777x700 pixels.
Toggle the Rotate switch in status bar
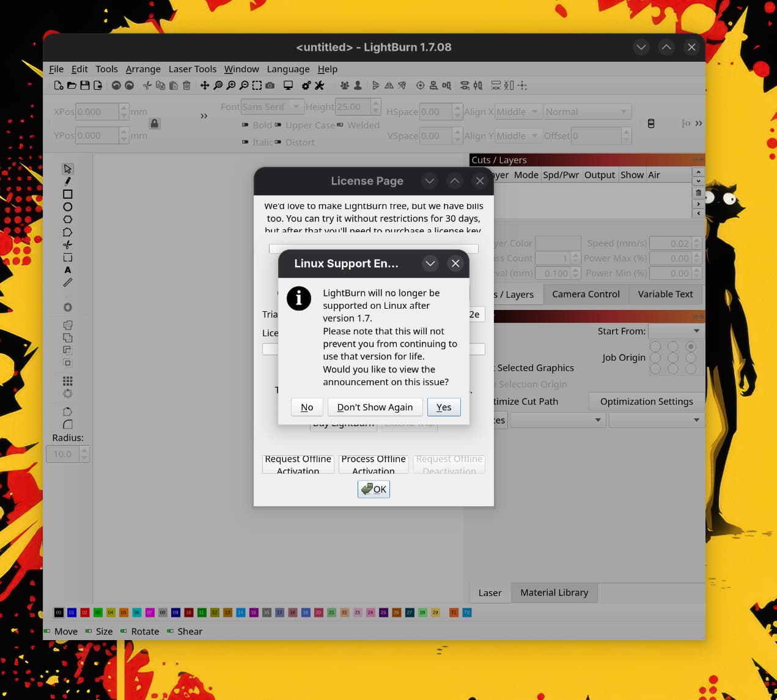[x=124, y=631]
